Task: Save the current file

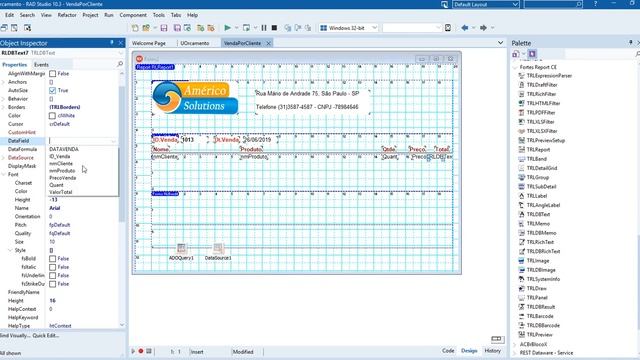Action: (164, 28)
